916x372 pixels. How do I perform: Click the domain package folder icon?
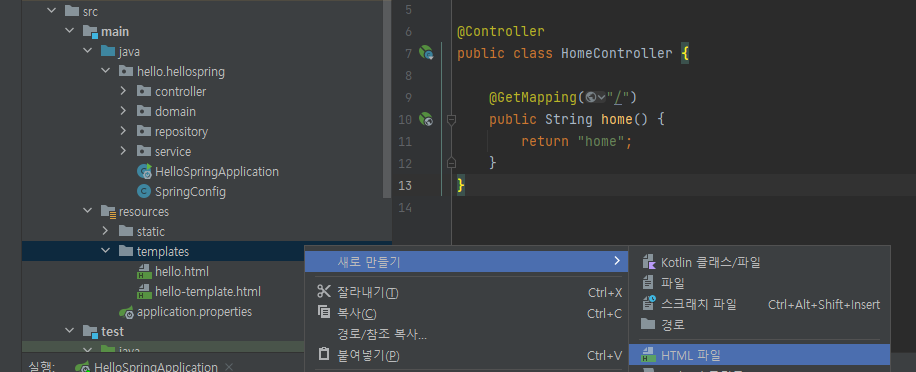pyautogui.click(x=144, y=111)
